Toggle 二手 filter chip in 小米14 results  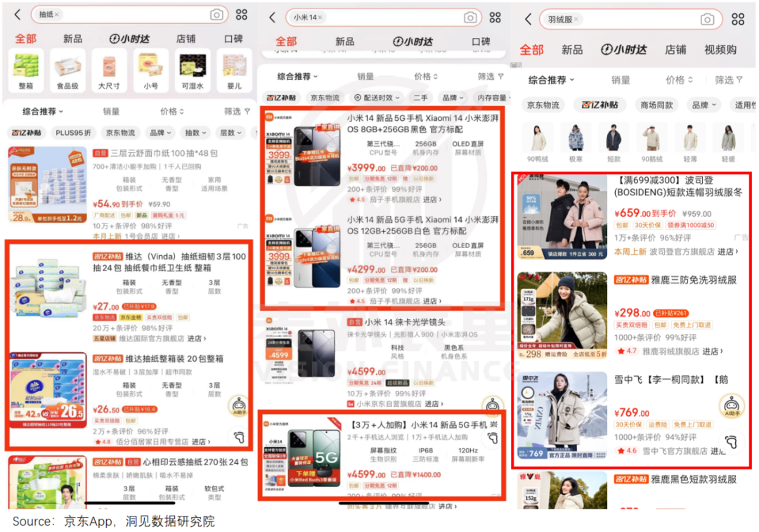(x=420, y=98)
